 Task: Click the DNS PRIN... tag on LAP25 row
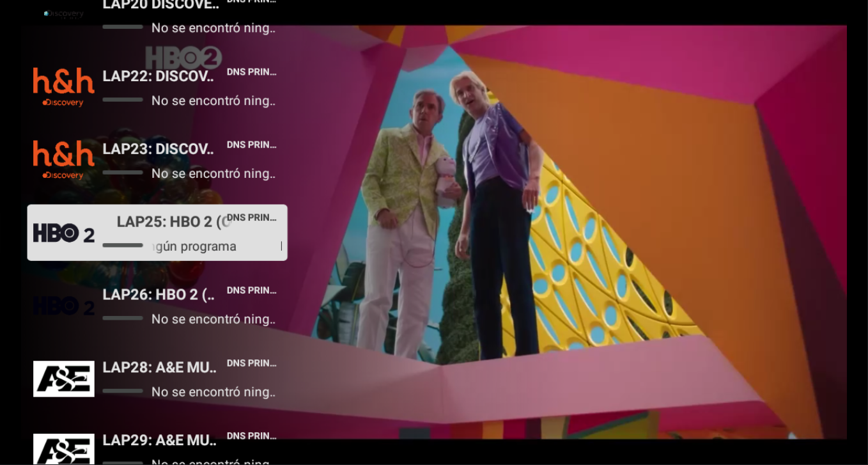[x=252, y=217]
